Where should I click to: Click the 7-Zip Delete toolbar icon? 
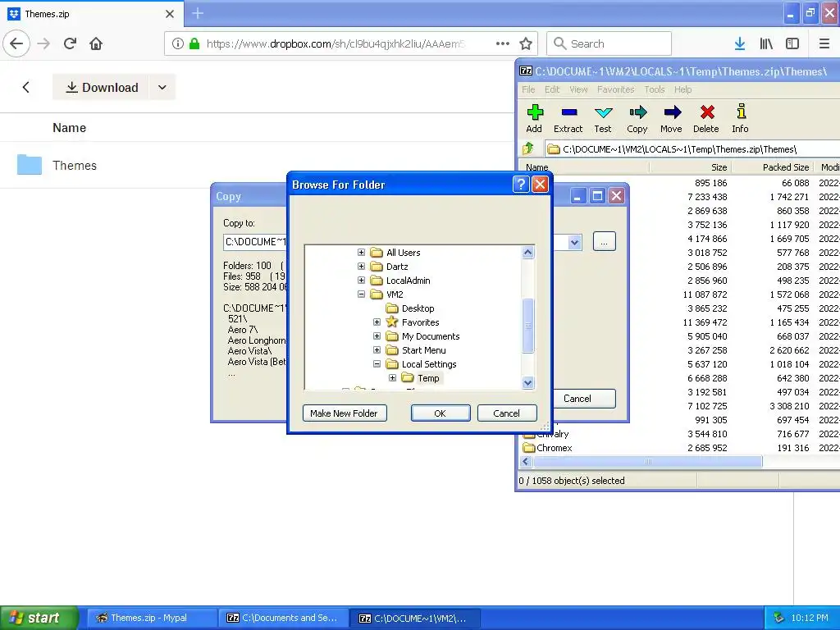click(x=706, y=112)
